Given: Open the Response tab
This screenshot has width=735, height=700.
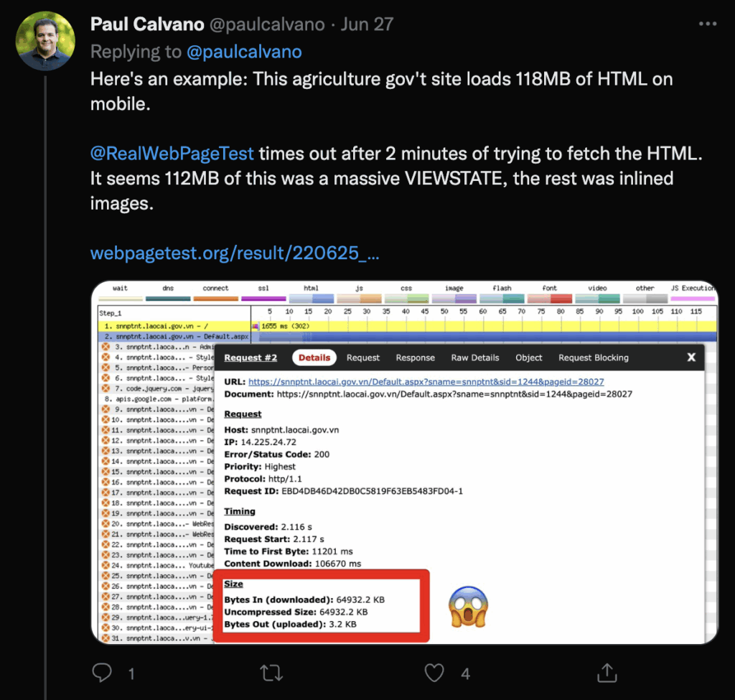Looking at the screenshot, I should (x=415, y=358).
